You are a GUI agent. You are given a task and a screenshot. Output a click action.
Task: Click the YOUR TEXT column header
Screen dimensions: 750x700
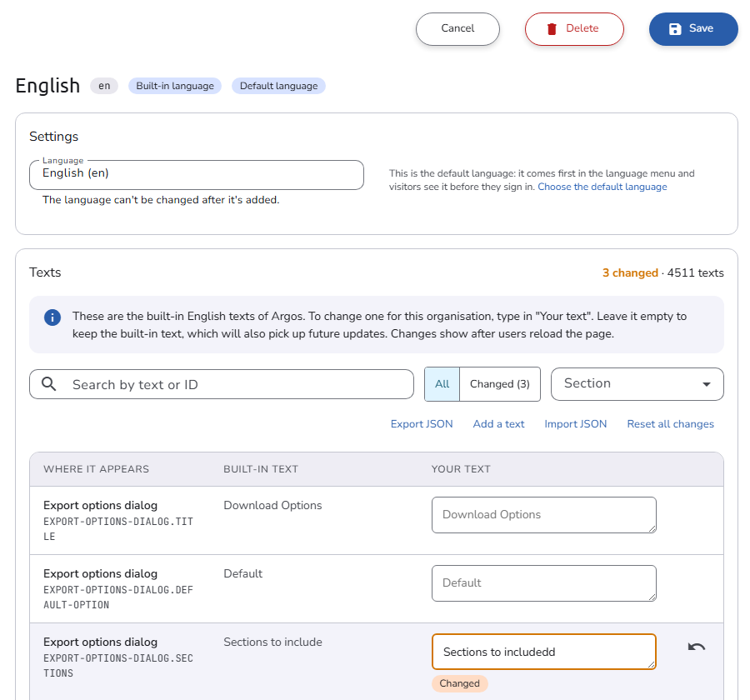461,469
